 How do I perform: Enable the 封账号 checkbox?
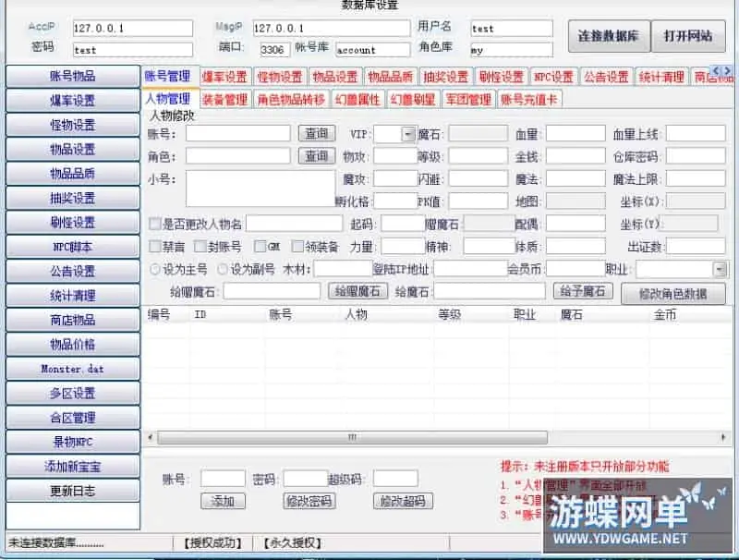(x=200, y=246)
